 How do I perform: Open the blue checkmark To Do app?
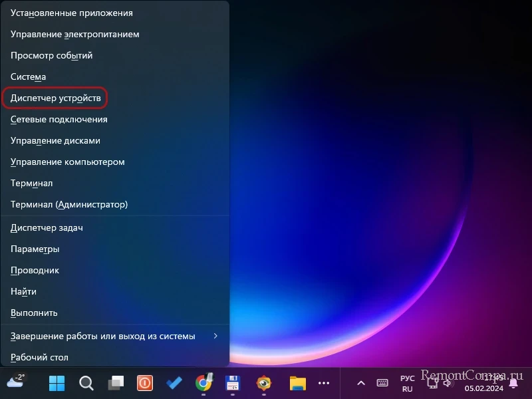[174, 383]
